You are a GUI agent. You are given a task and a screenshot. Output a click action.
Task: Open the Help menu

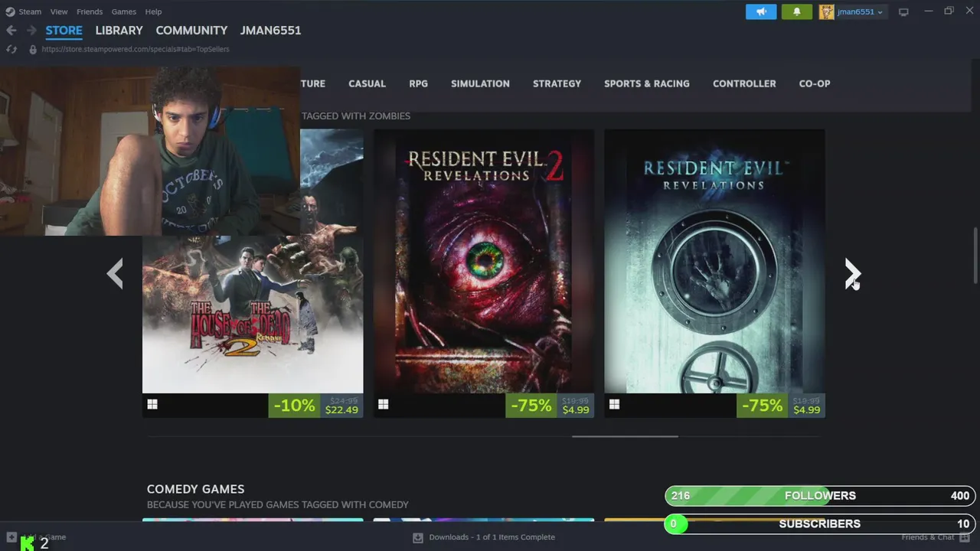click(x=153, y=11)
